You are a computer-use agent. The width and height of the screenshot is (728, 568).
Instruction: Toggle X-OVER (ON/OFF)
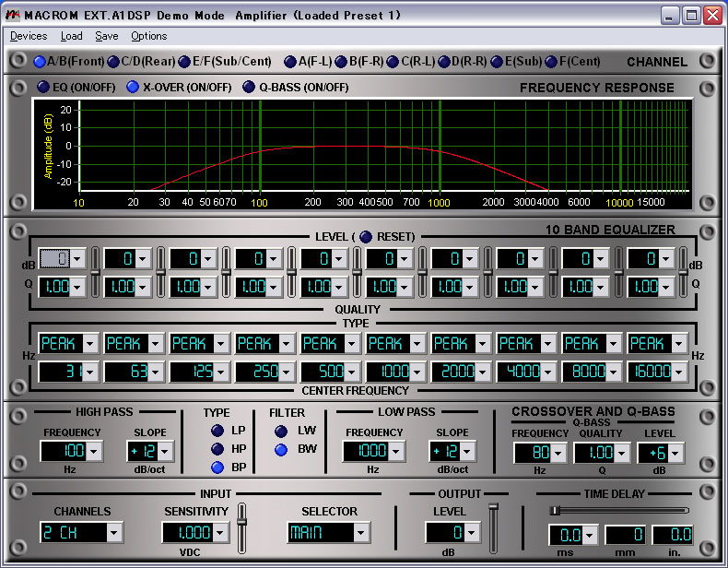pyautogui.click(x=133, y=87)
